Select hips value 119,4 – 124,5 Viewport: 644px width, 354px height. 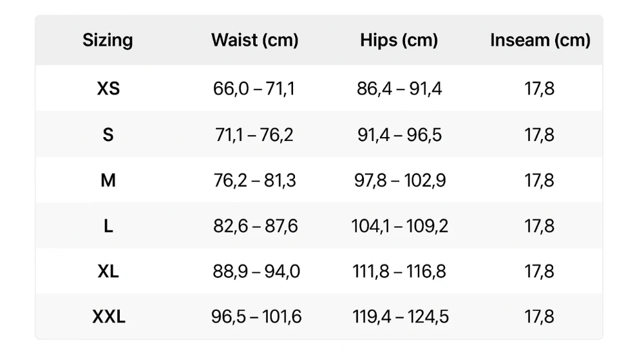[x=401, y=317]
